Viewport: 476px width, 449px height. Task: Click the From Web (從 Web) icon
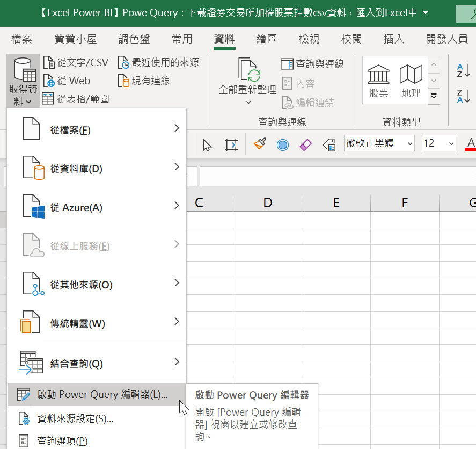(49, 81)
